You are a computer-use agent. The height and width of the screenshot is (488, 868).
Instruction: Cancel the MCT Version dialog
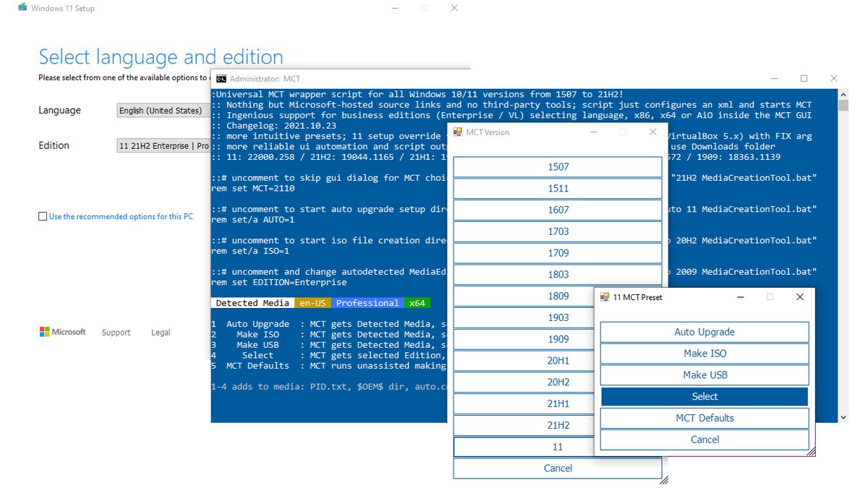pos(557,468)
